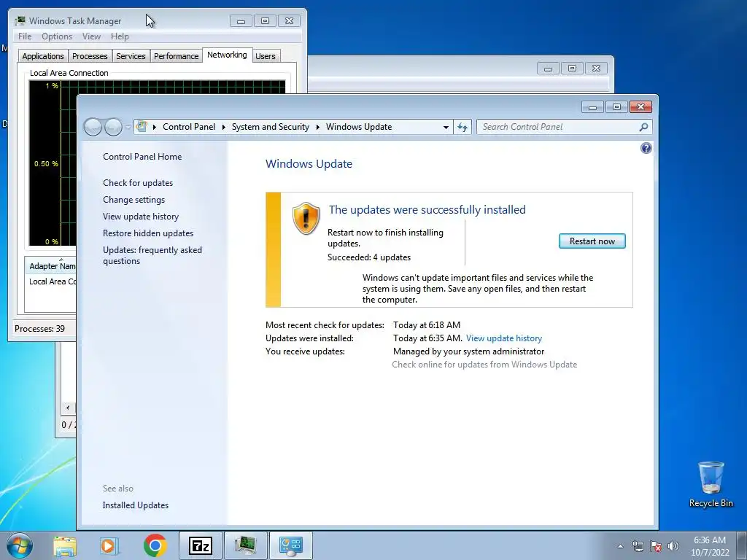Open Action Center flag tray icon

coord(656,546)
